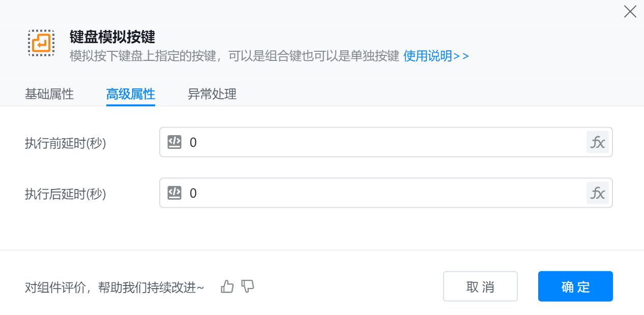Switch to the 基础属性 tab
The width and height of the screenshot is (644, 315).
click(x=49, y=94)
